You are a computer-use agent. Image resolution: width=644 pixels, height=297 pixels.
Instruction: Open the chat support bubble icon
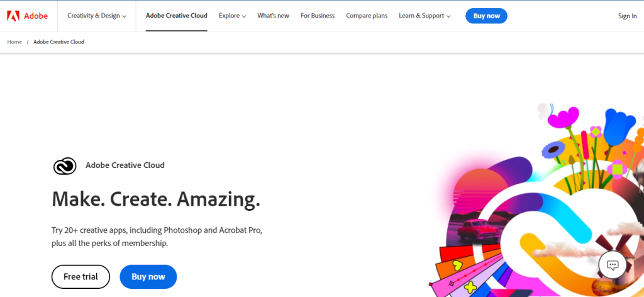[x=613, y=265]
